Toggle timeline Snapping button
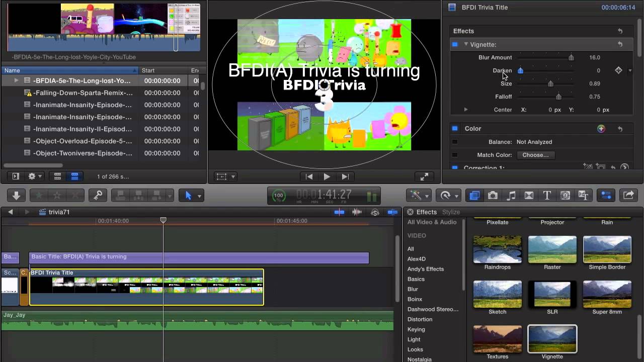The width and height of the screenshot is (644, 362). tap(393, 212)
